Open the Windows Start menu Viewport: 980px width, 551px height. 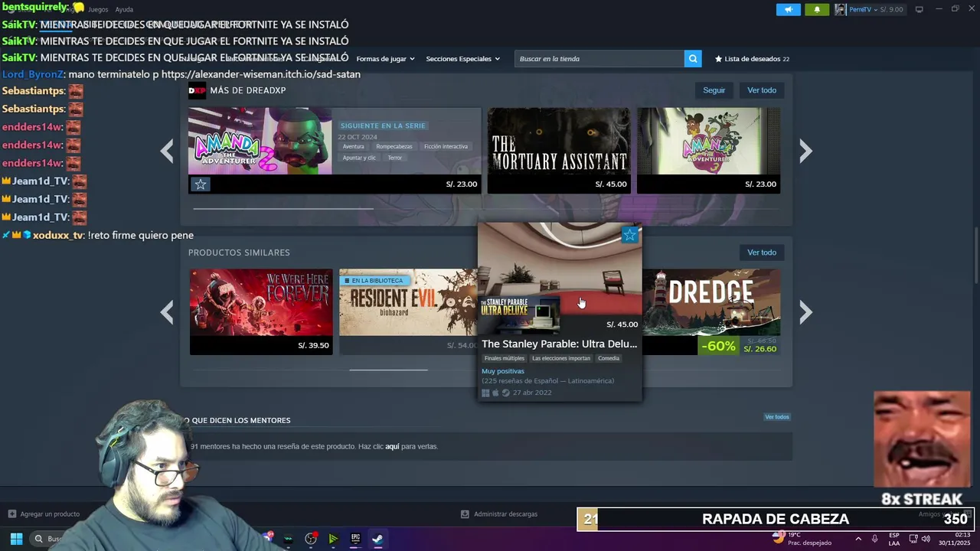coord(16,539)
